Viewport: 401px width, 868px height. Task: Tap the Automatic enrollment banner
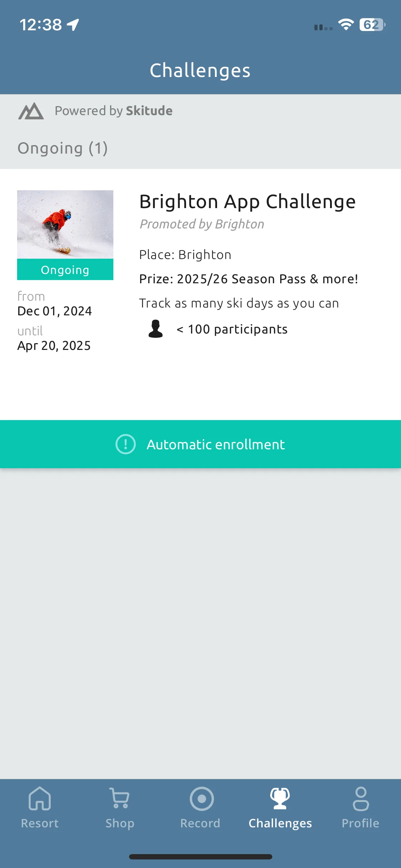[200, 444]
